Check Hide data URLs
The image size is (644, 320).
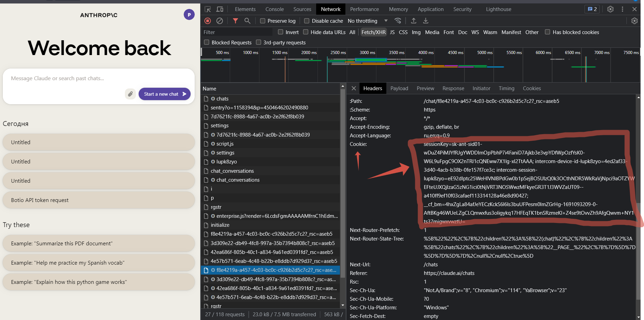click(x=305, y=32)
